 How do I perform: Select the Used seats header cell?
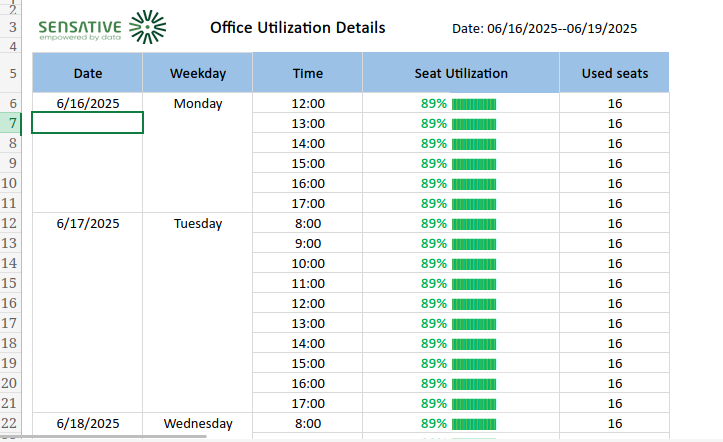[614, 73]
